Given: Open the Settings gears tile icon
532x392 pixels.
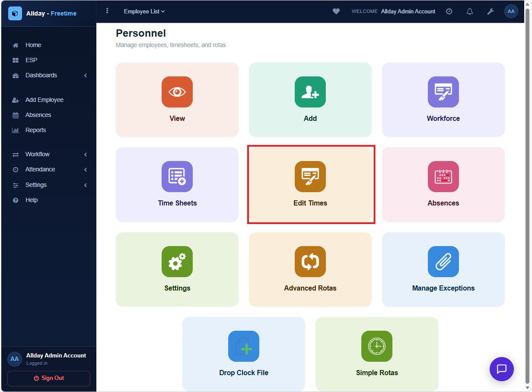Looking at the screenshot, I should coord(177,262).
